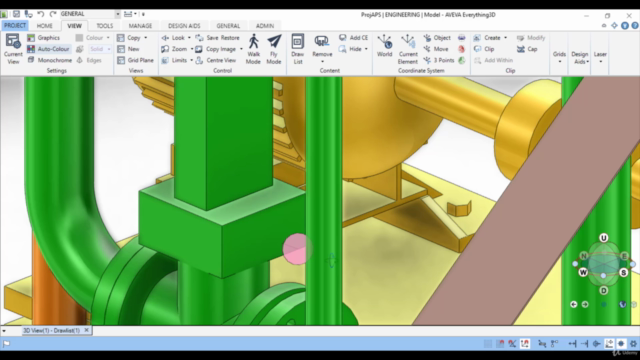The height and width of the screenshot is (360, 640).
Task: Click Restore view button
Action: click(x=230, y=38)
